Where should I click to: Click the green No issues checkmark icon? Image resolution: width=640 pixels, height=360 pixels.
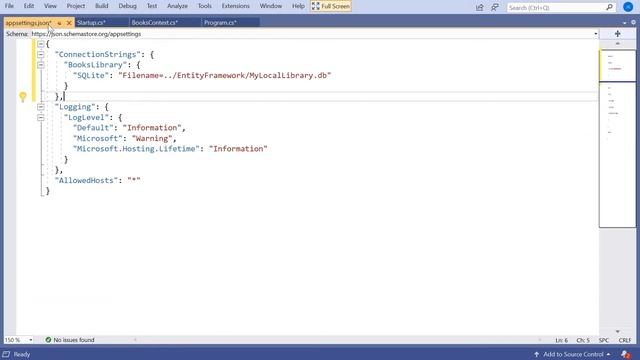tap(48, 340)
